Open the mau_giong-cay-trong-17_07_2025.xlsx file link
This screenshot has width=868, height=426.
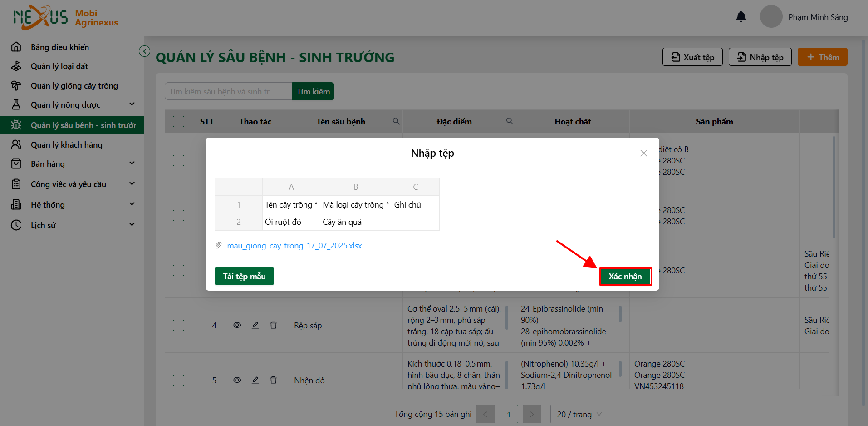(294, 246)
